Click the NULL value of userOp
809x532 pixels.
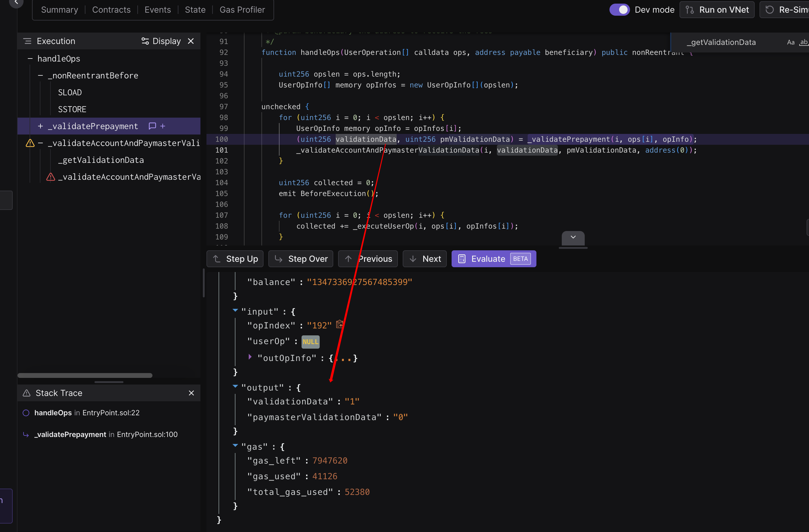[x=310, y=341]
